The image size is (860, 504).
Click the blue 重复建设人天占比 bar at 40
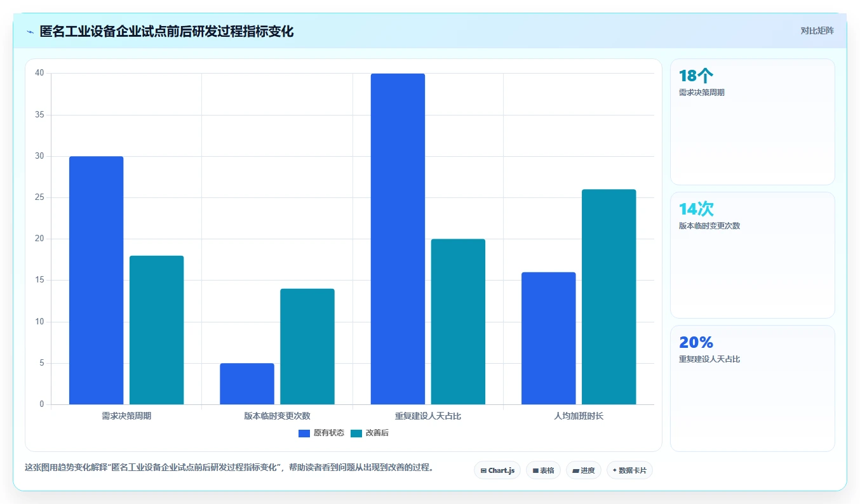pos(398,239)
